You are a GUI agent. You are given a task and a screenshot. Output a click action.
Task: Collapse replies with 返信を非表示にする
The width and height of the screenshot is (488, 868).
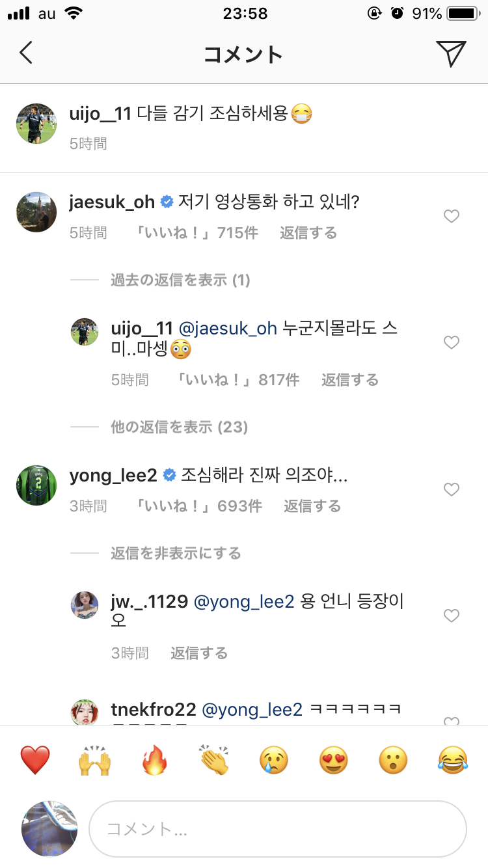176,554
